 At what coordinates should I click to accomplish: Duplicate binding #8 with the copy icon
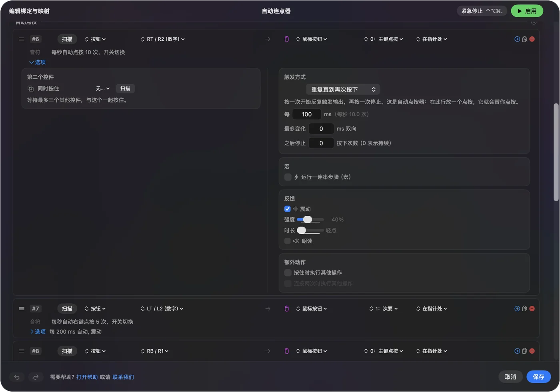click(524, 351)
